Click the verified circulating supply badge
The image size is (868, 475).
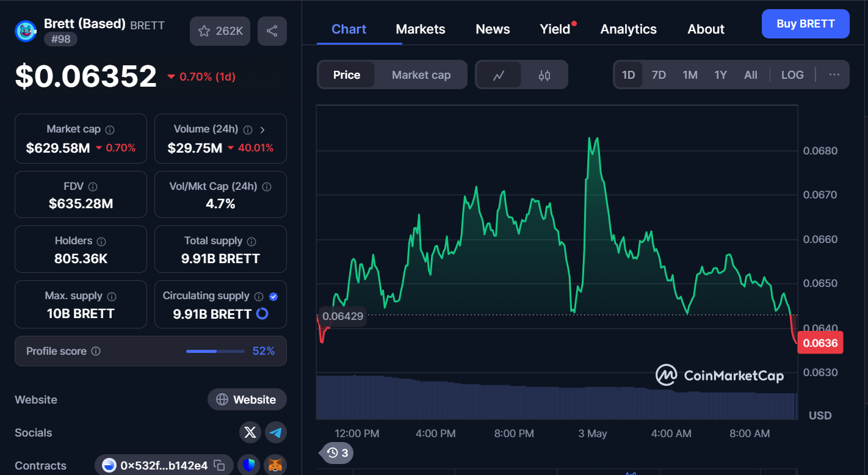click(x=273, y=296)
